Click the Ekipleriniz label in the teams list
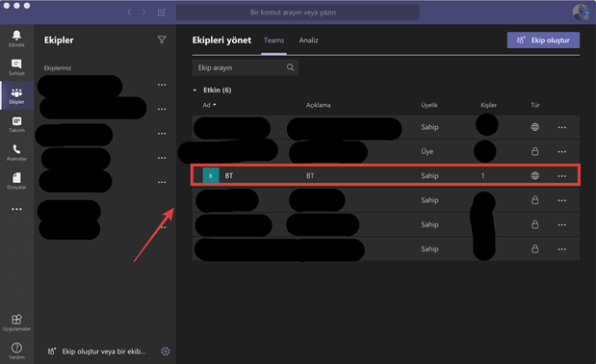The height and width of the screenshot is (364, 596). coord(58,68)
